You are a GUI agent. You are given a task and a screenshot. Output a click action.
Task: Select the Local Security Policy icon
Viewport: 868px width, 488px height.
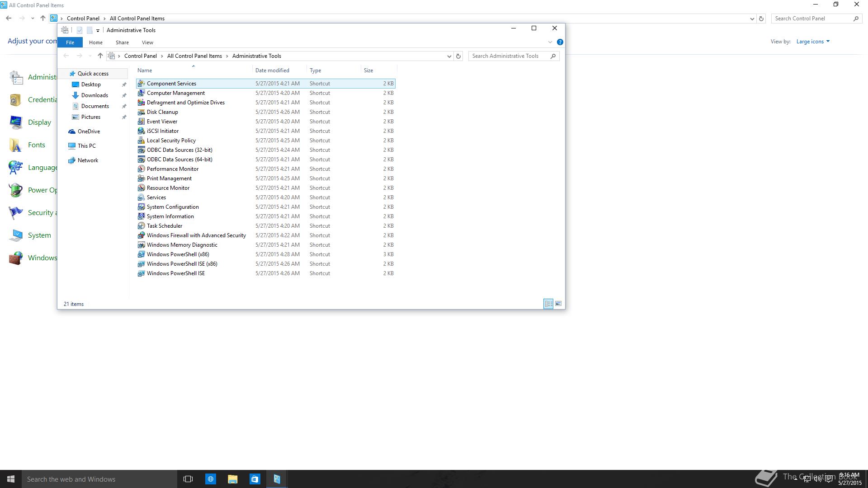click(x=141, y=141)
